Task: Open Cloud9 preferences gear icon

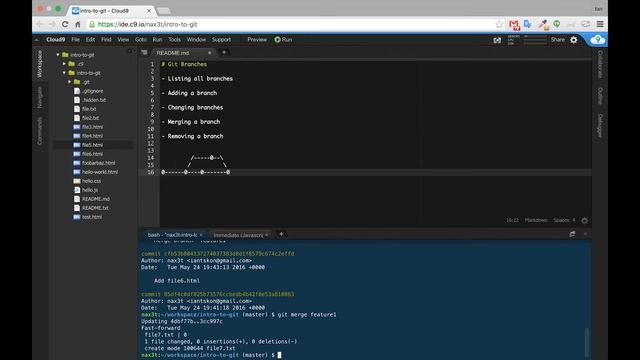Action: 574,40
